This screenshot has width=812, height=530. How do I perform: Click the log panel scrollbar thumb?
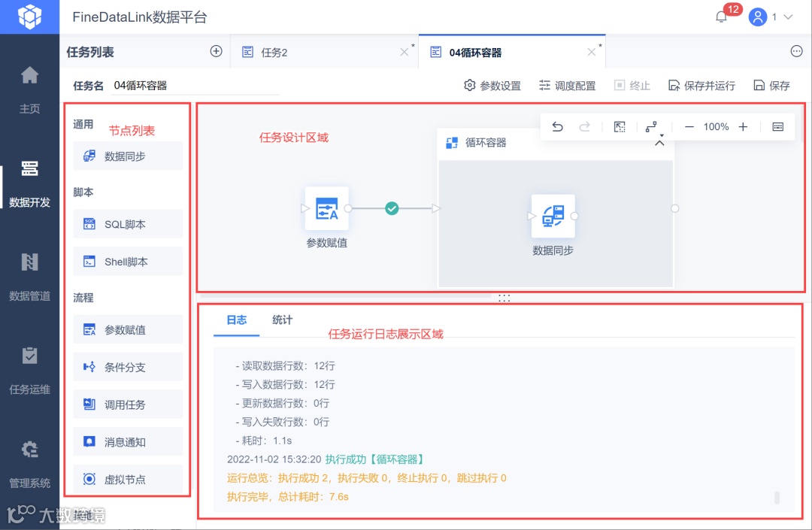click(777, 498)
